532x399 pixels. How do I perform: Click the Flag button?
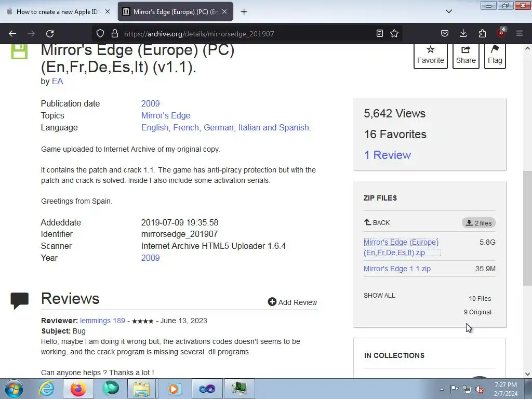click(x=495, y=55)
